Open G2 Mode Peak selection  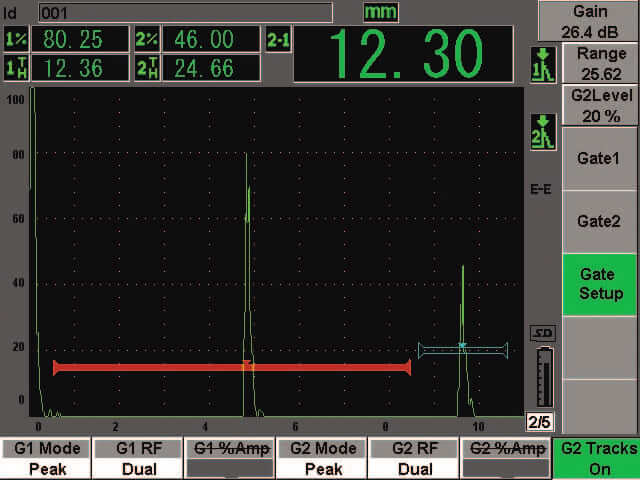tap(322, 458)
